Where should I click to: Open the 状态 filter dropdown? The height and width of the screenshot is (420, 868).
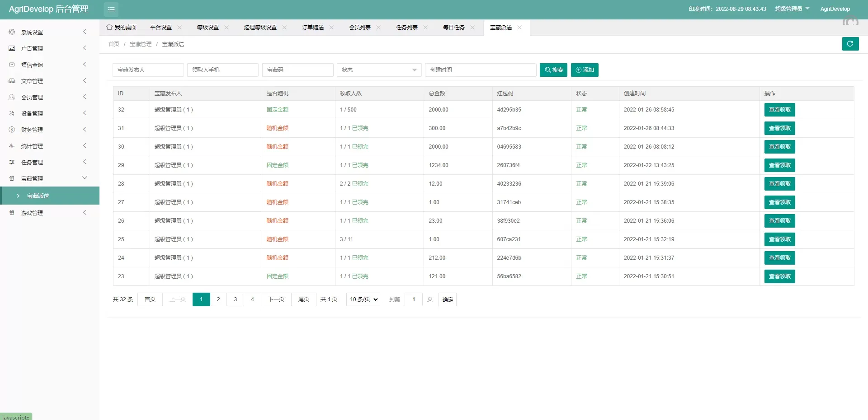(x=379, y=70)
